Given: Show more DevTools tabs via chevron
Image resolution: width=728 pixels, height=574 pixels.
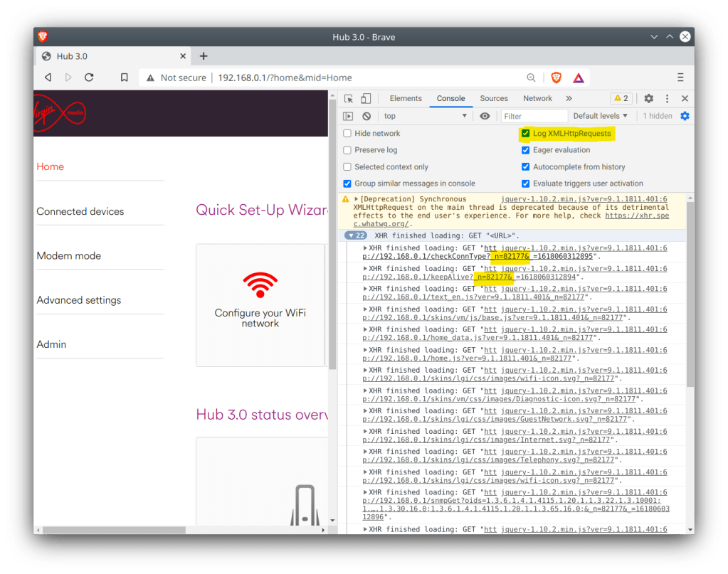Looking at the screenshot, I should (x=569, y=99).
